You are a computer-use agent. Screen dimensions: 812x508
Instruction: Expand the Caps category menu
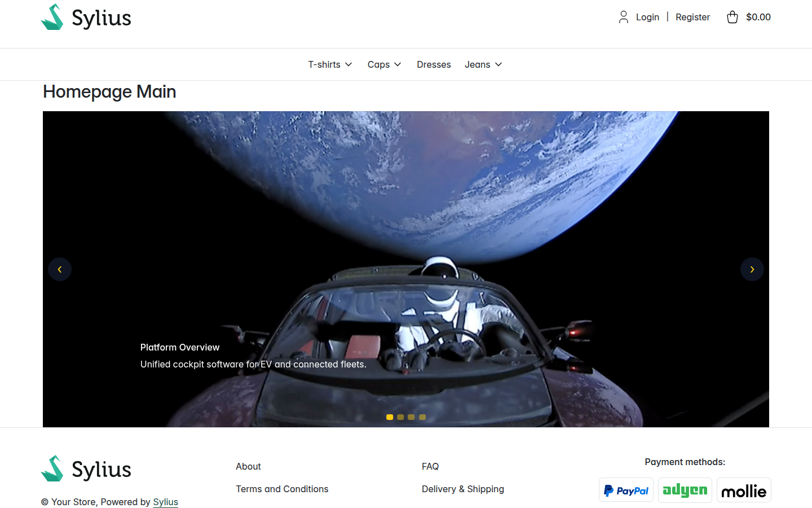pos(384,64)
